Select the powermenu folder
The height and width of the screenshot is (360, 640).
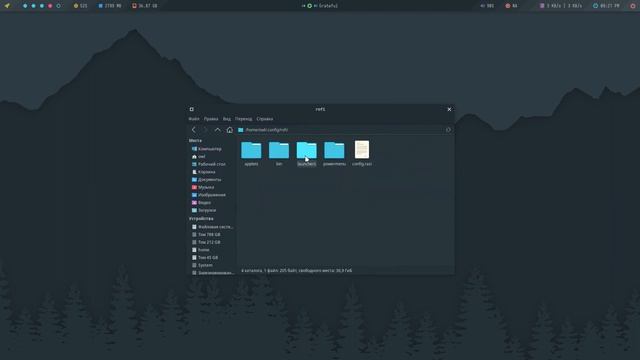pyautogui.click(x=334, y=153)
